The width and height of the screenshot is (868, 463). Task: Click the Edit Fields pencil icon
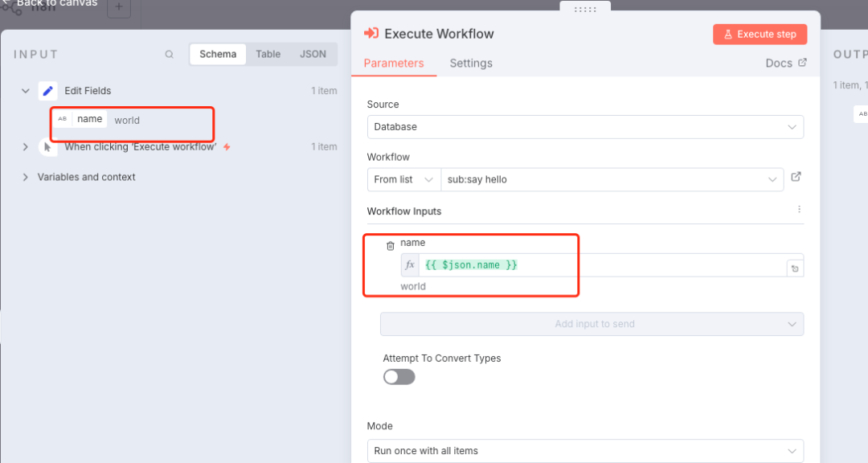(48, 91)
